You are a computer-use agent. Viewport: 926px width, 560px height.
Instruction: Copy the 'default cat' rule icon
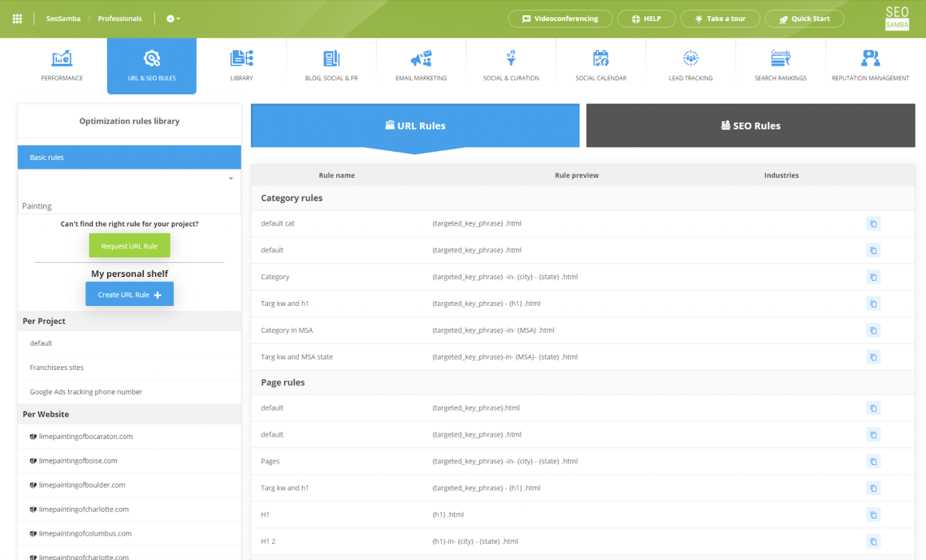(873, 223)
